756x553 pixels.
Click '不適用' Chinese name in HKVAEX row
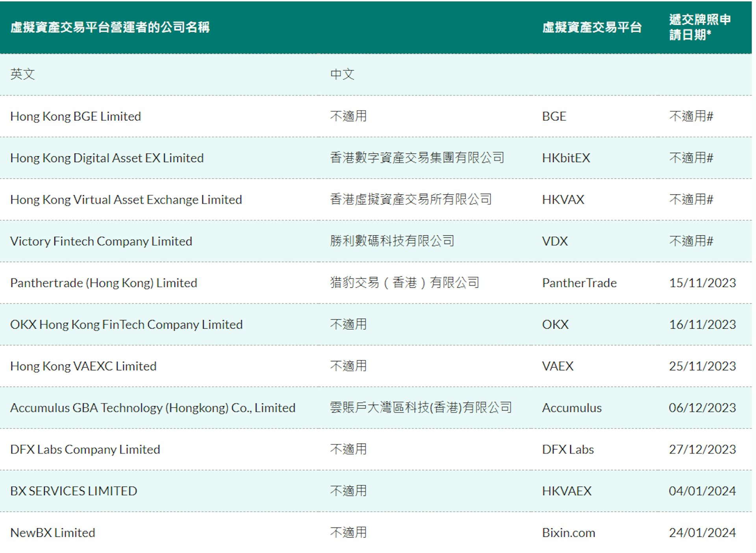(348, 491)
